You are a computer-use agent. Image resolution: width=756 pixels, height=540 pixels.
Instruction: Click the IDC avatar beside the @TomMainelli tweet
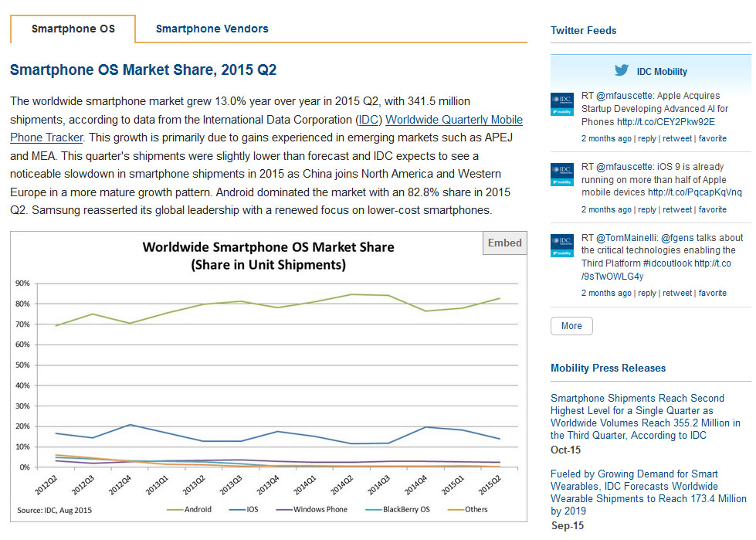(x=561, y=245)
